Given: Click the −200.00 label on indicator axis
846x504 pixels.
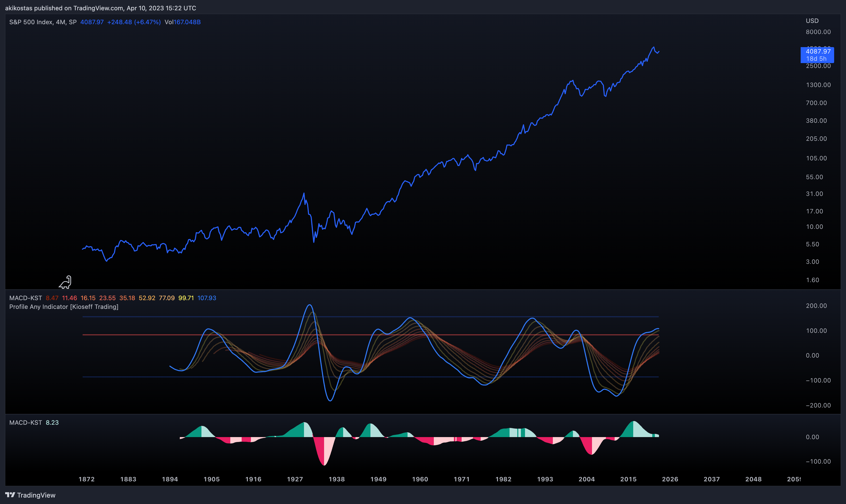Looking at the screenshot, I should click(818, 405).
